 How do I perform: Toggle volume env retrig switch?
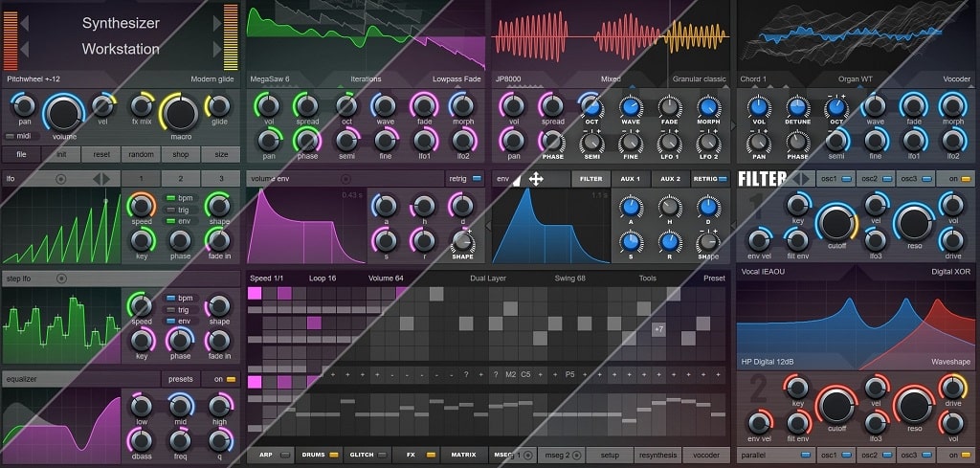tap(477, 179)
